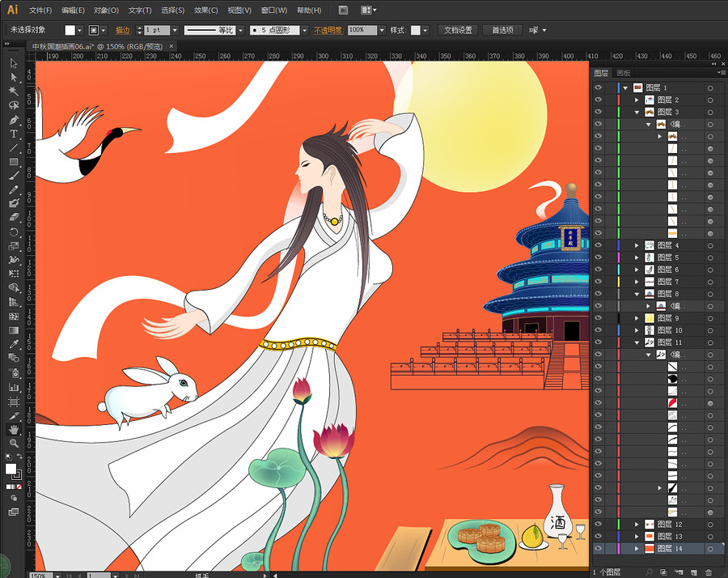Toggle visibility of 图层 4
This screenshot has width=728, height=578.
[x=598, y=244]
